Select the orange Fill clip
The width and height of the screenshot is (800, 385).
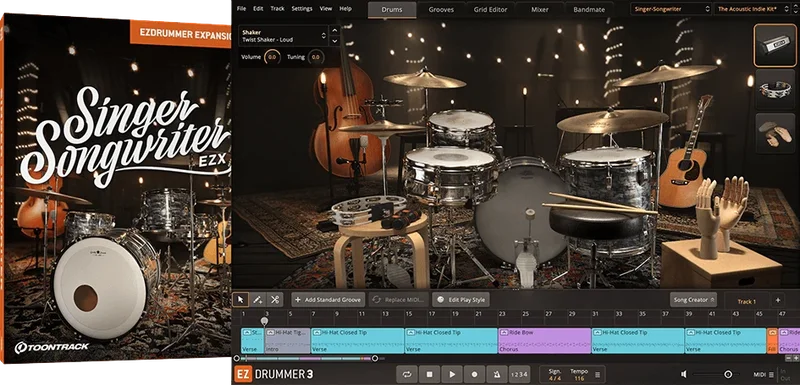pos(772,341)
